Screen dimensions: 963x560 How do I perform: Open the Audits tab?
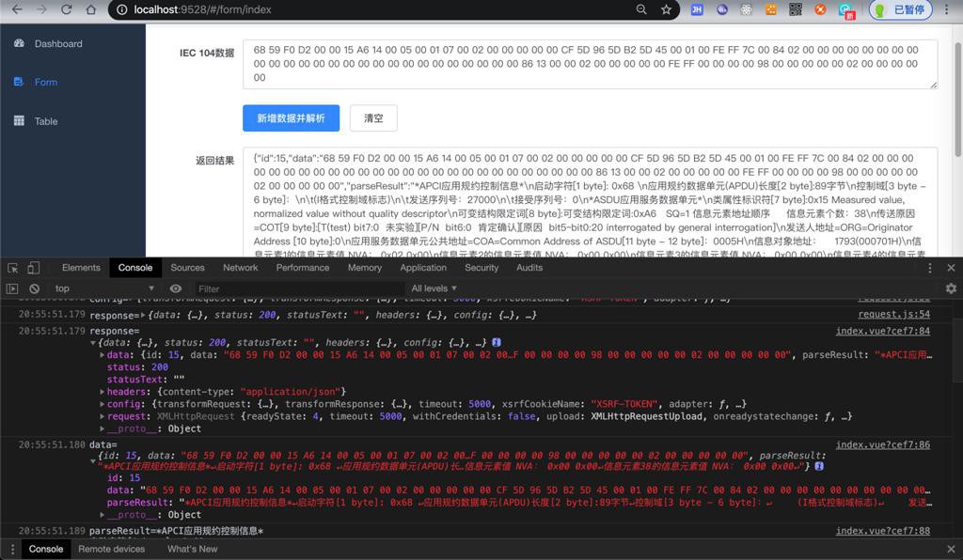point(529,268)
